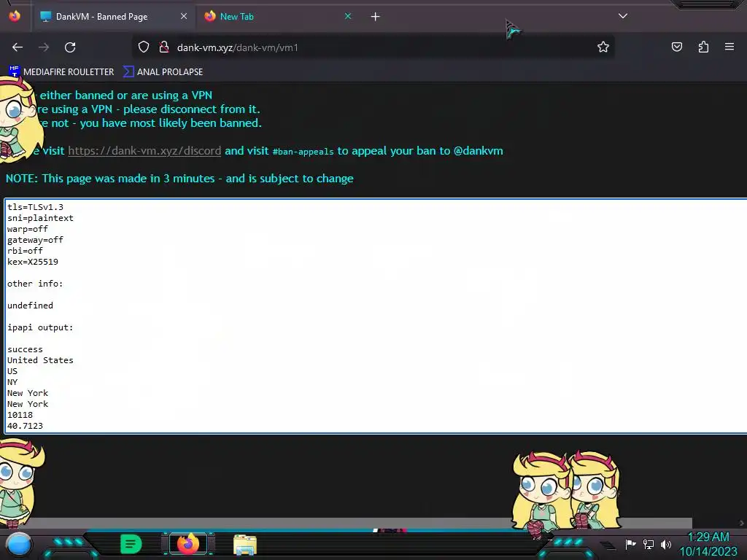
Task: Select the 'tls=TLSv1.3' line
Action: coord(35,207)
